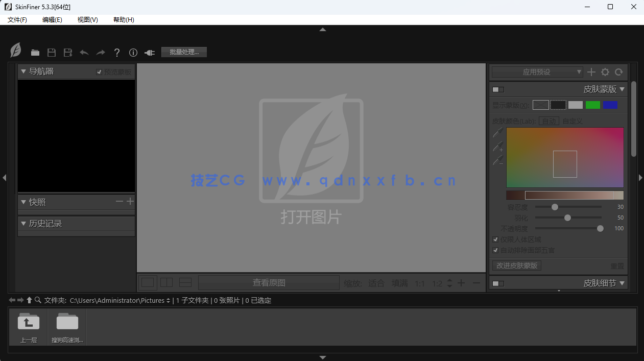The width and height of the screenshot is (644, 361).
Task: Open the 文件(F) menu
Action: click(16, 19)
